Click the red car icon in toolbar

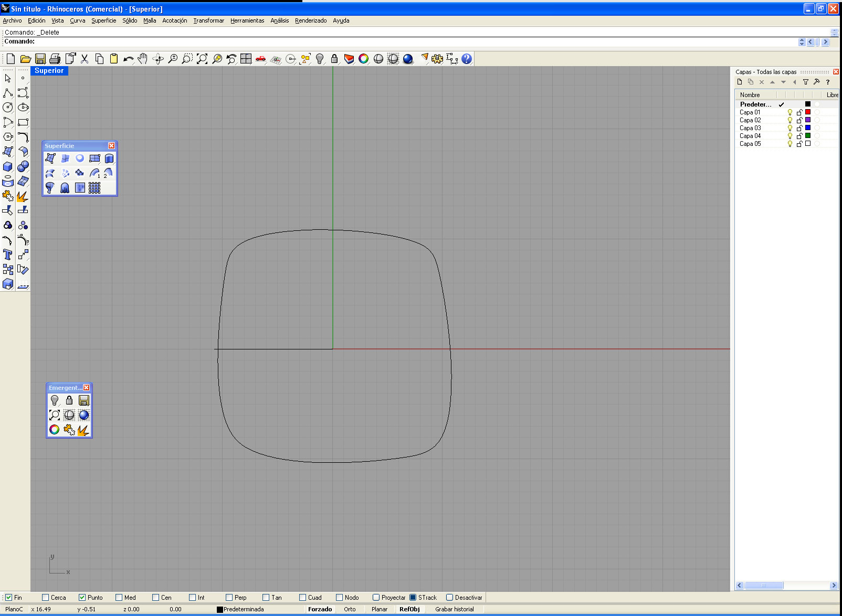click(260, 59)
